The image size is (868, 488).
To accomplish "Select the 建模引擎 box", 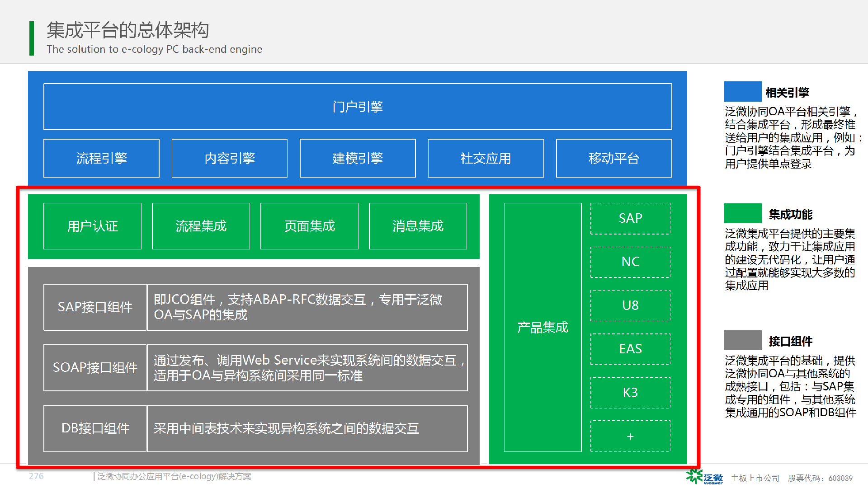I will pyautogui.click(x=358, y=158).
